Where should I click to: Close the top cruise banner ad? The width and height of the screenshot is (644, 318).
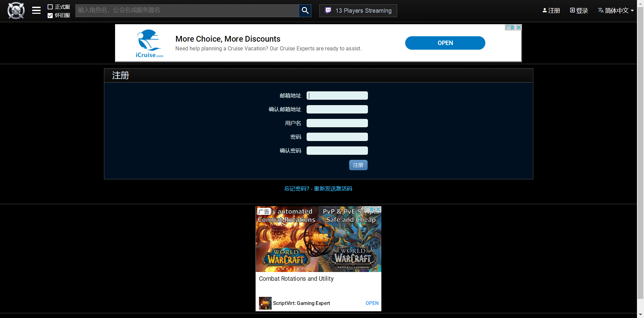[519, 28]
